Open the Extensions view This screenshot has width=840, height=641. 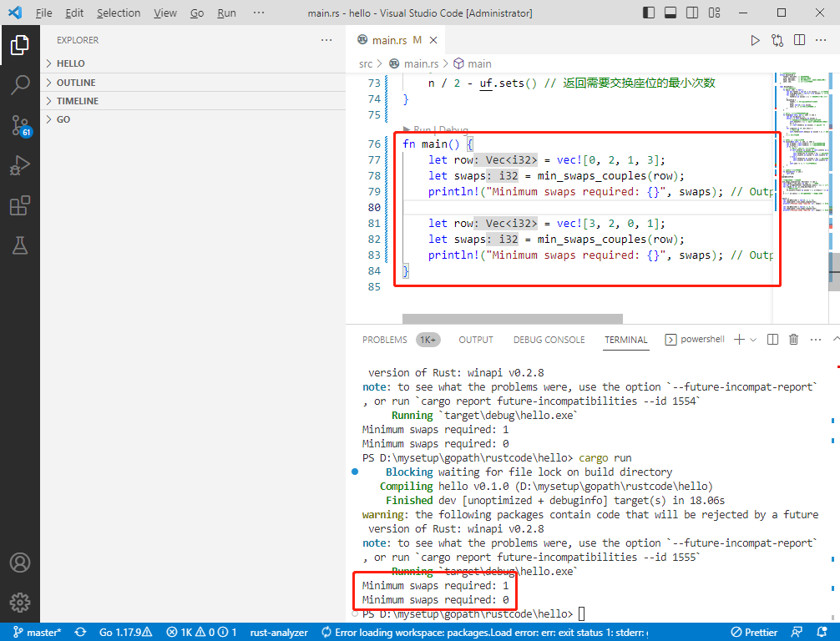click(20, 205)
